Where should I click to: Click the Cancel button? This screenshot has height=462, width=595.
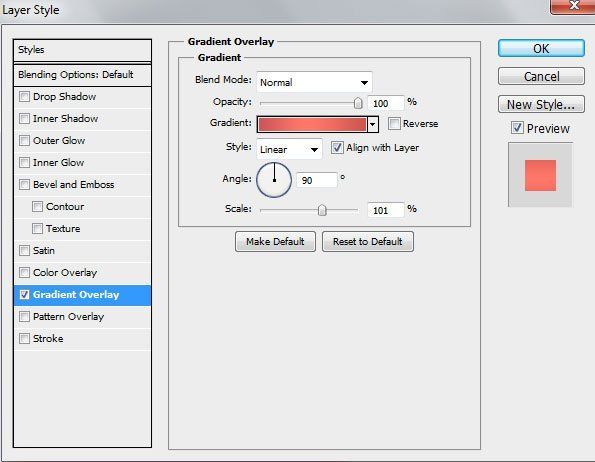click(x=541, y=77)
